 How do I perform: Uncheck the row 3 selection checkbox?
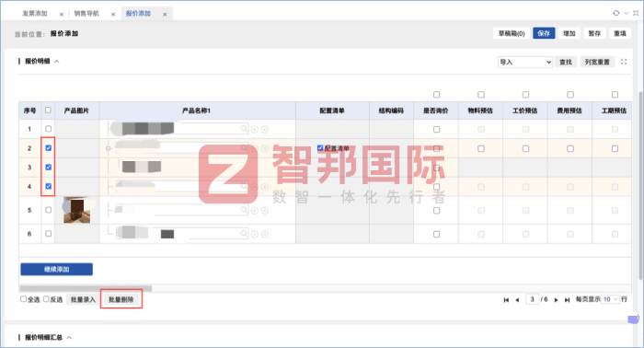[x=48, y=168]
